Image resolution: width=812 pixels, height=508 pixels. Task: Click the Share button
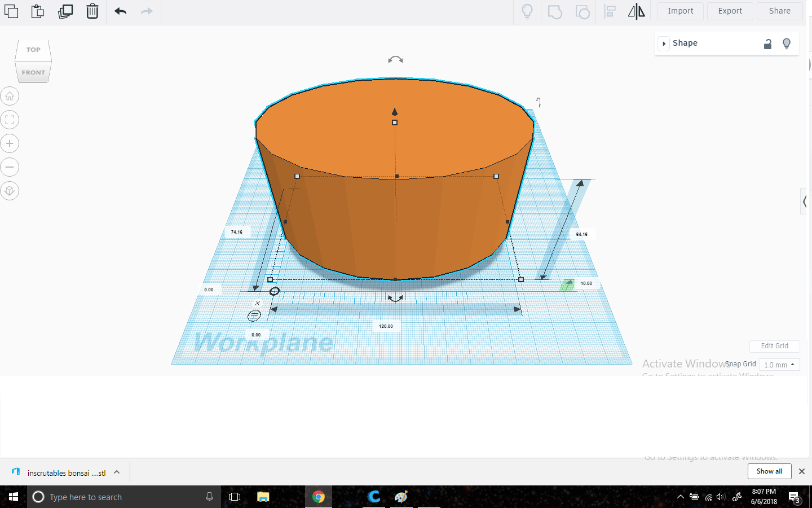[780, 11]
